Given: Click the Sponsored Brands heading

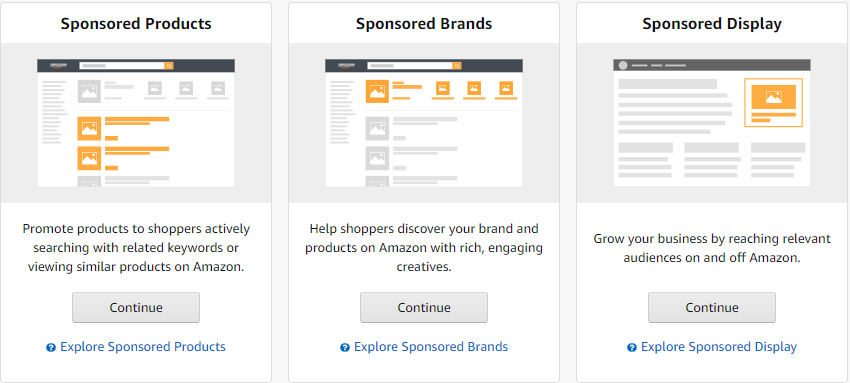Looking at the screenshot, I should coord(424,24).
